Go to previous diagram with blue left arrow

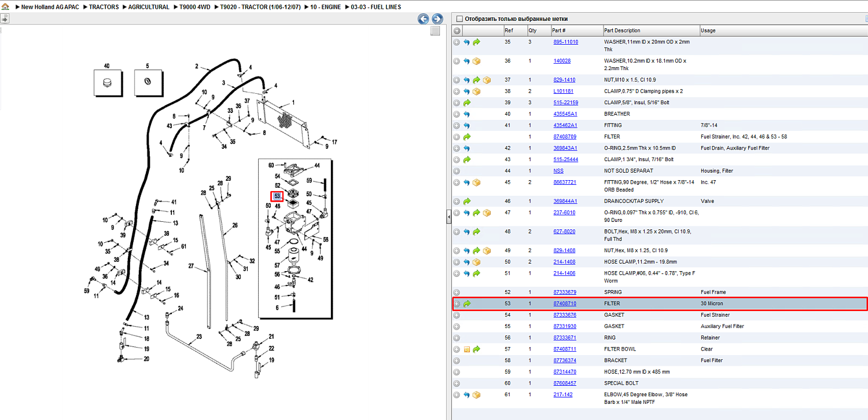click(x=424, y=19)
